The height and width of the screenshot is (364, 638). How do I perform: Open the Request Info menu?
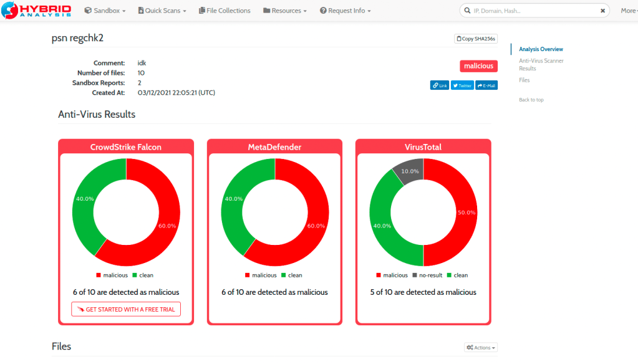point(345,11)
